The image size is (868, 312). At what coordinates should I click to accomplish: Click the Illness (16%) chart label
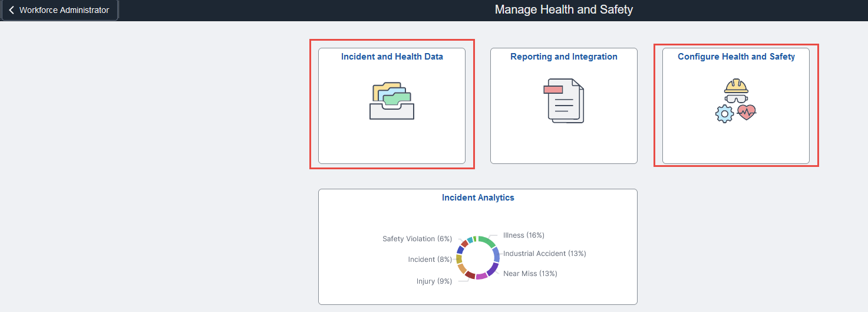pos(524,235)
